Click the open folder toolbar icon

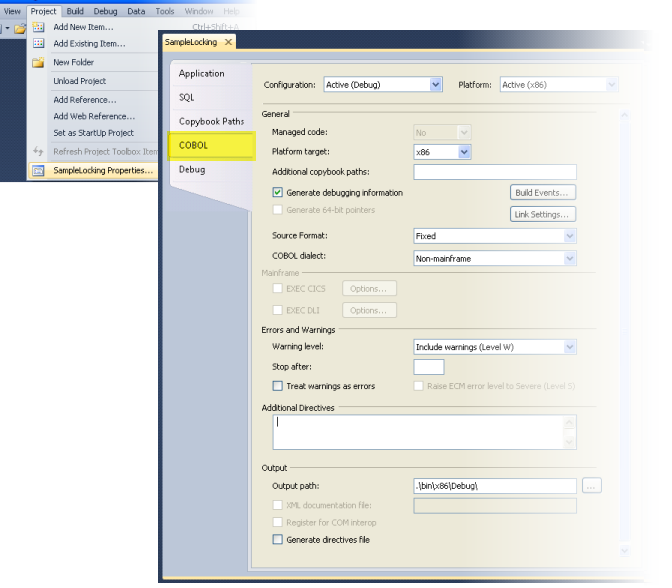click(20, 29)
